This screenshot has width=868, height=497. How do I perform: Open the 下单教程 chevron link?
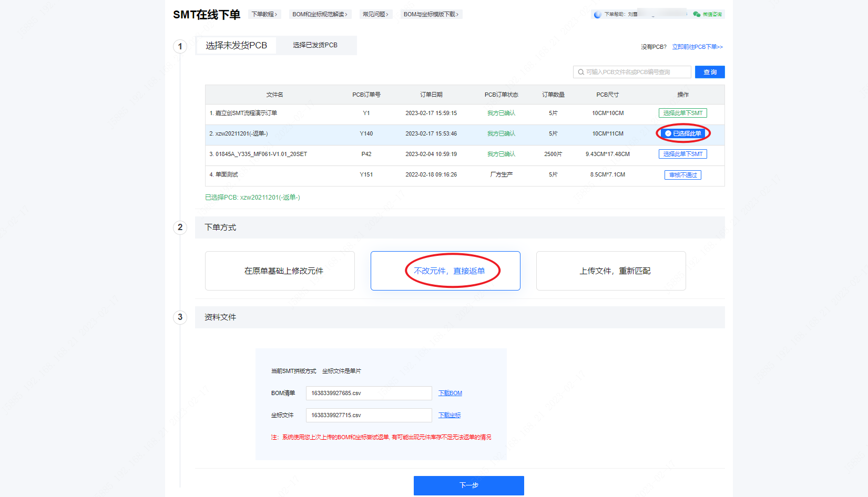(x=264, y=14)
